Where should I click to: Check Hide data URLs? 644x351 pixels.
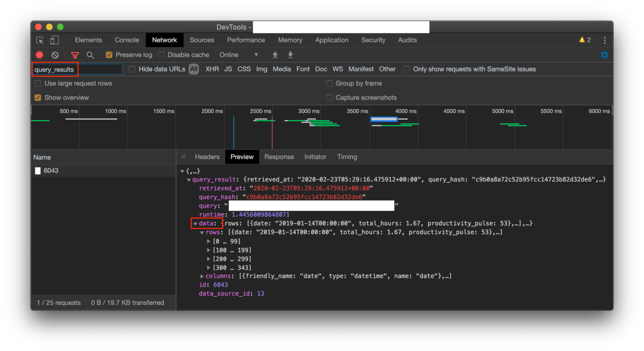pos(132,69)
